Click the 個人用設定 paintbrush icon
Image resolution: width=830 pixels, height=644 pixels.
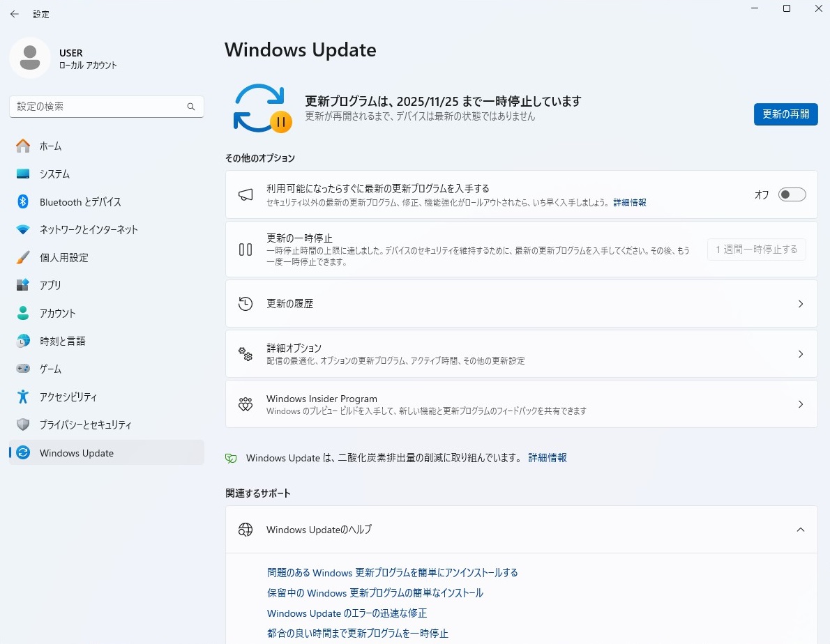(23, 257)
